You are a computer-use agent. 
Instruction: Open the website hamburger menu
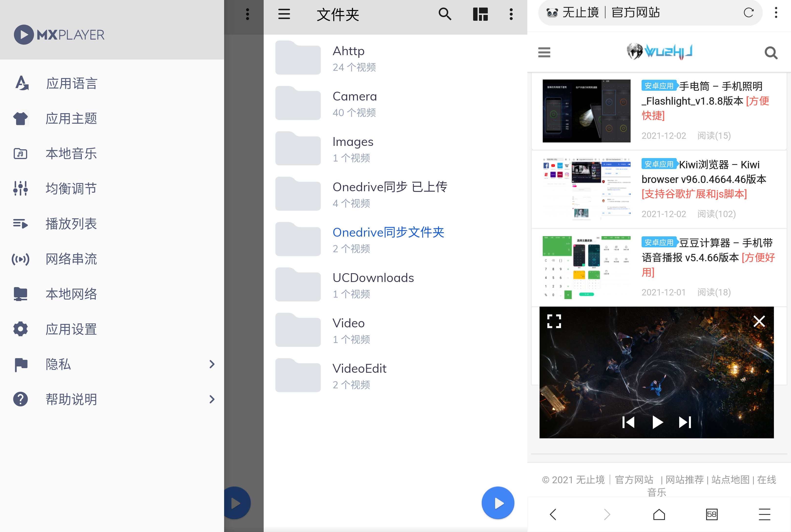[x=544, y=52]
